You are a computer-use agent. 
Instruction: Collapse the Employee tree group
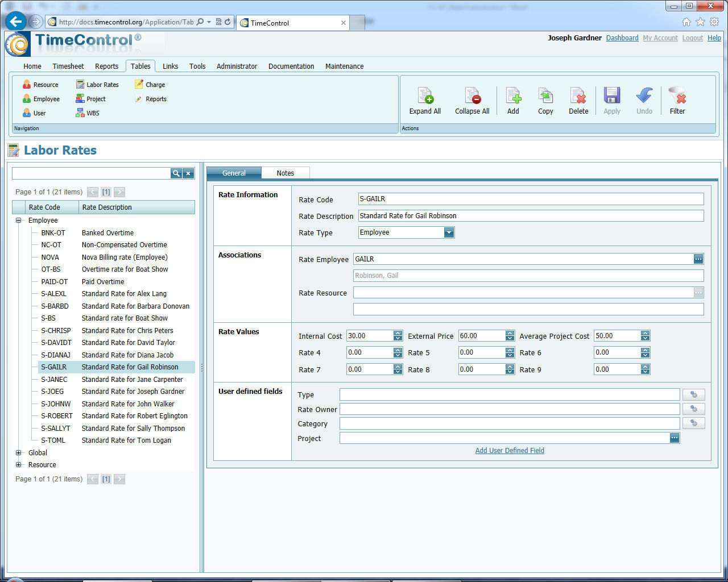(x=18, y=221)
